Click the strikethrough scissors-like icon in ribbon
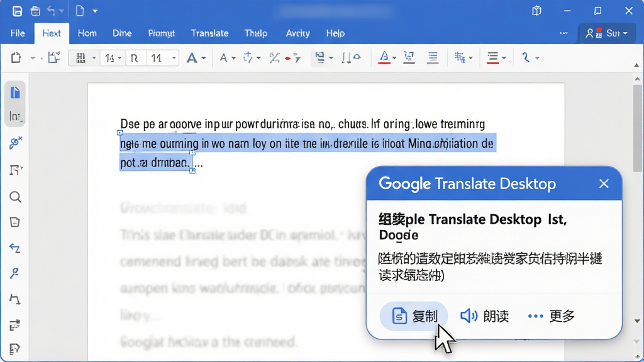644x362 pixels. [274, 58]
